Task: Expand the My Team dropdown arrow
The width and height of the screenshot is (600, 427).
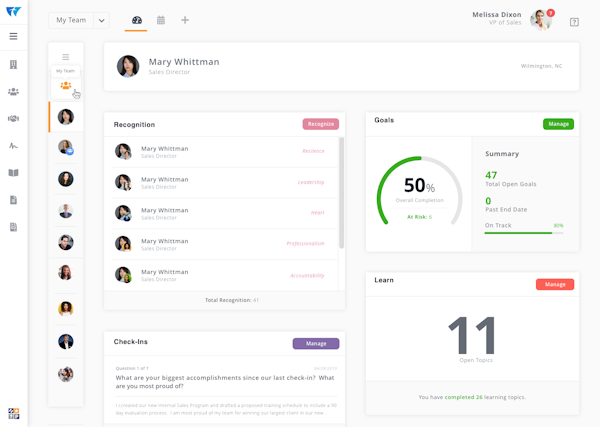Action: tap(101, 20)
